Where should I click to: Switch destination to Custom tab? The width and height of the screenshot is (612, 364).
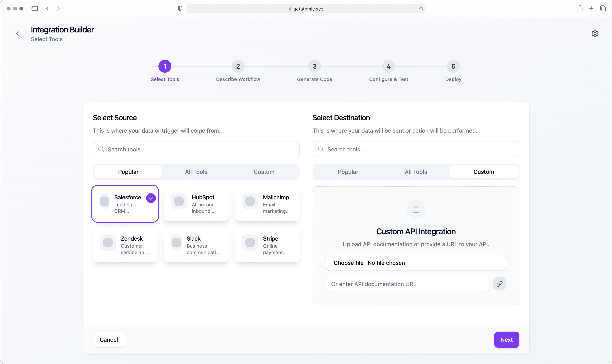[x=484, y=172]
